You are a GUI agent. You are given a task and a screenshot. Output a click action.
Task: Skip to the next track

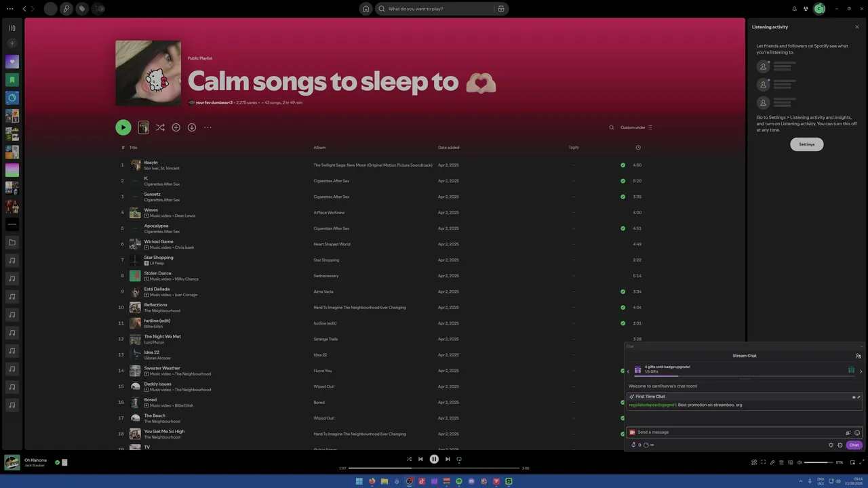(x=448, y=459)
